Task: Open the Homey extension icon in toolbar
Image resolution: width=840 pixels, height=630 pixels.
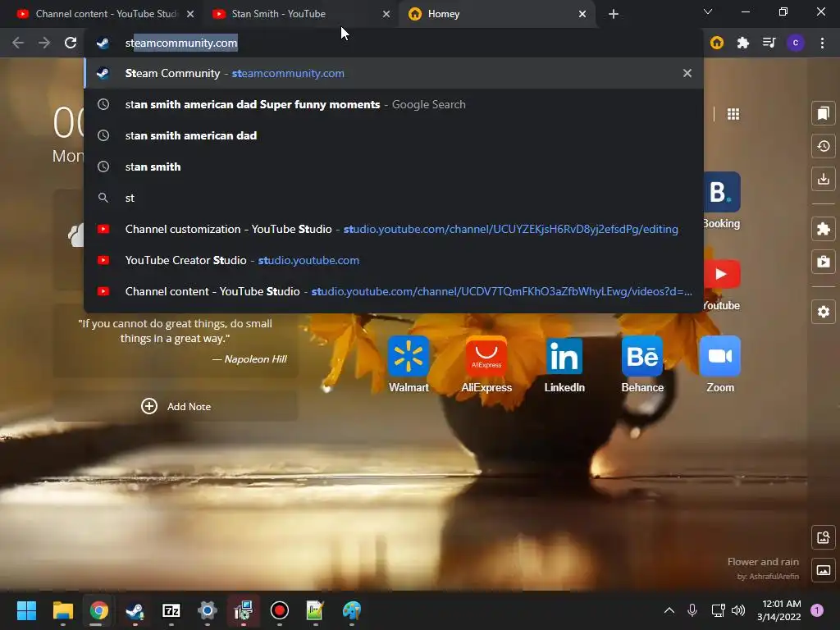Action: [x=717, y=43]
